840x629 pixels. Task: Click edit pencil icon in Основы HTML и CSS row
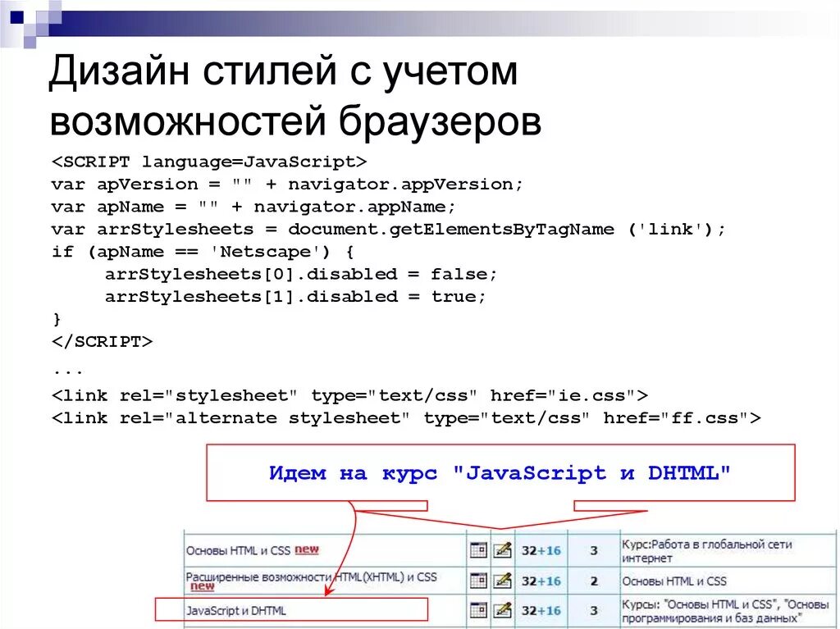point(502,550)
